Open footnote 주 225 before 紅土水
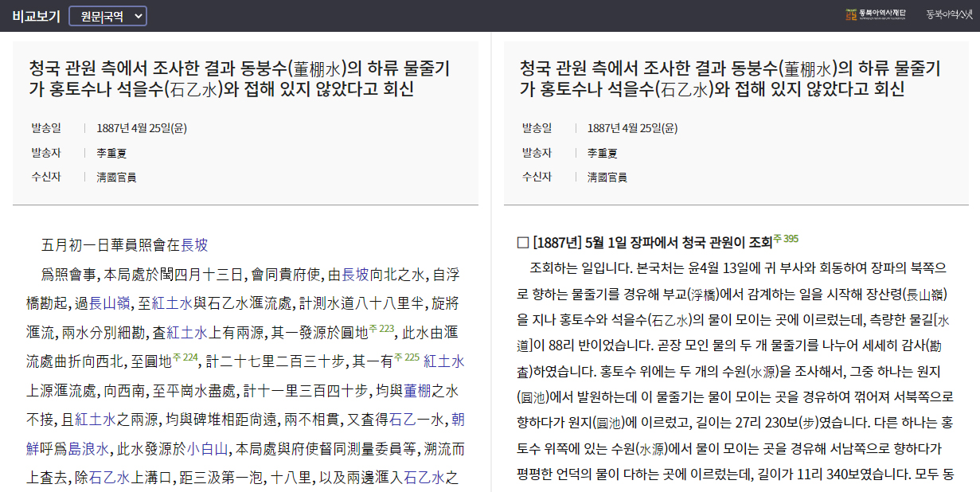 (407, 357)
